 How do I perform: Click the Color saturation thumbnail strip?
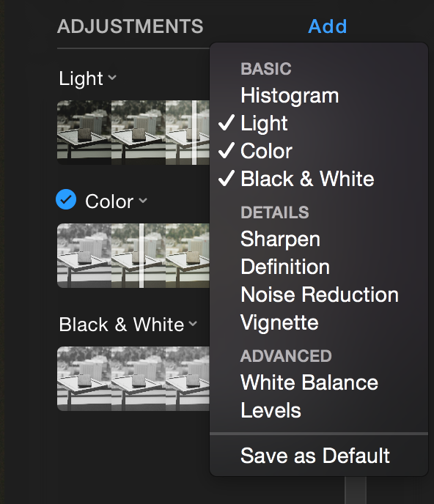(133, 256)
